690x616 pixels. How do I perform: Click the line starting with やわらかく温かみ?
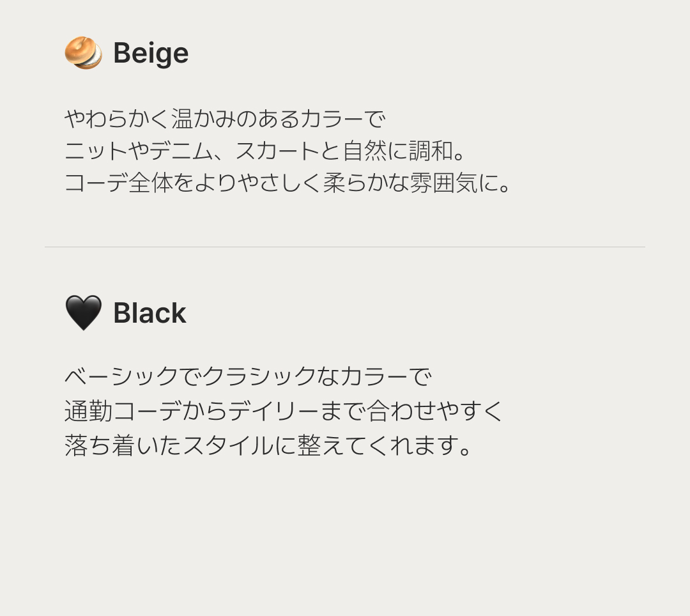(225, 119)
